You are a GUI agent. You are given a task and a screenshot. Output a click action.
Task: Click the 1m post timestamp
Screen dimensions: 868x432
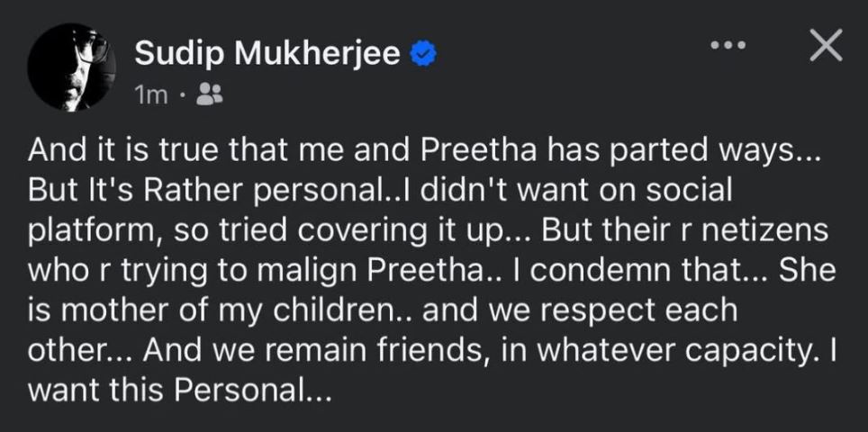[151, 94]
